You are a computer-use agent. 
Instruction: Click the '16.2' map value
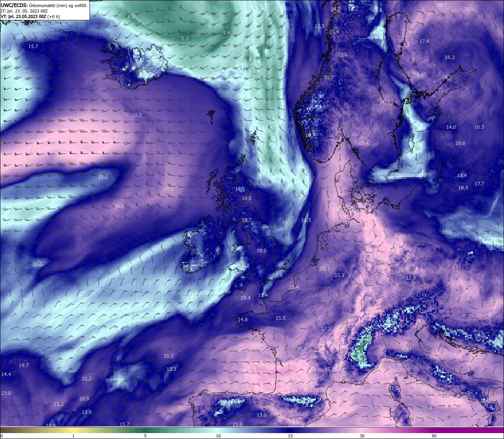click(450, 57)
